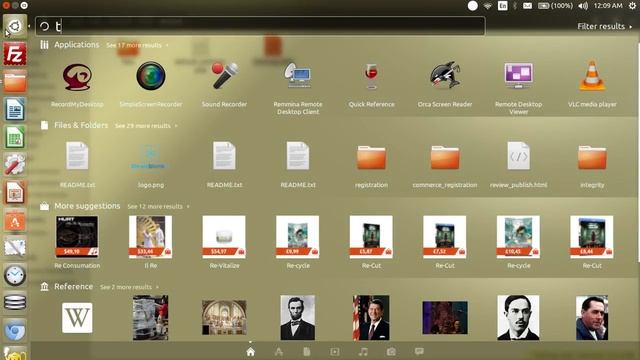Collapse the Applications category header
Image resolution: width=640 pixels, height=360 pixels.
click(x=76, y=44)
